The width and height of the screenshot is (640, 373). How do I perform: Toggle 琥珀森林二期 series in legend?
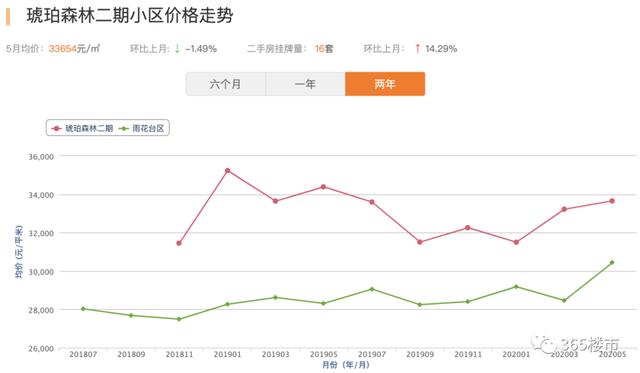pos(82,128)
